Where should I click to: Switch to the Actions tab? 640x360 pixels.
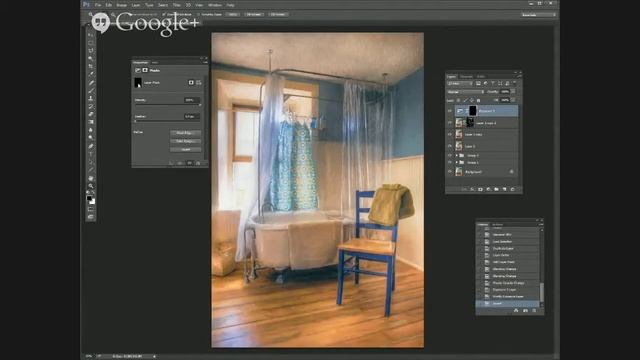click(498, 224)
